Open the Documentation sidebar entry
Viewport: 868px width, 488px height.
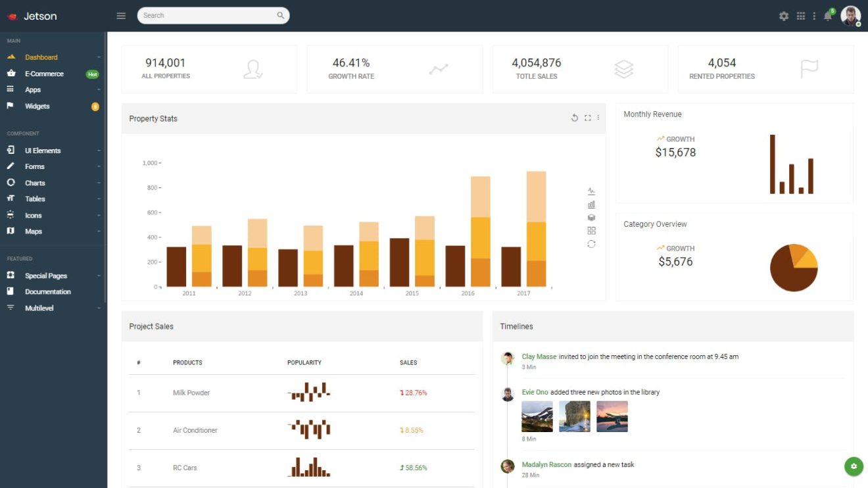pos(47,291)
